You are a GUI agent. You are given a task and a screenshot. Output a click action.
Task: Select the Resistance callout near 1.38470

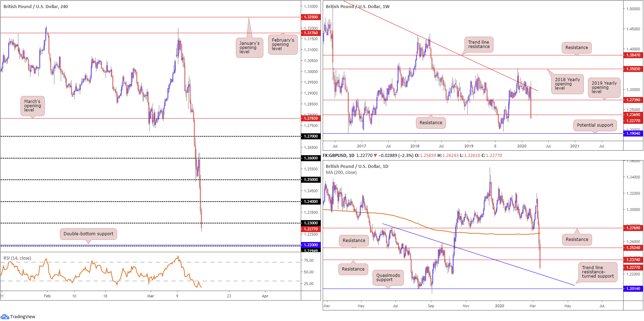pos(577,48)
